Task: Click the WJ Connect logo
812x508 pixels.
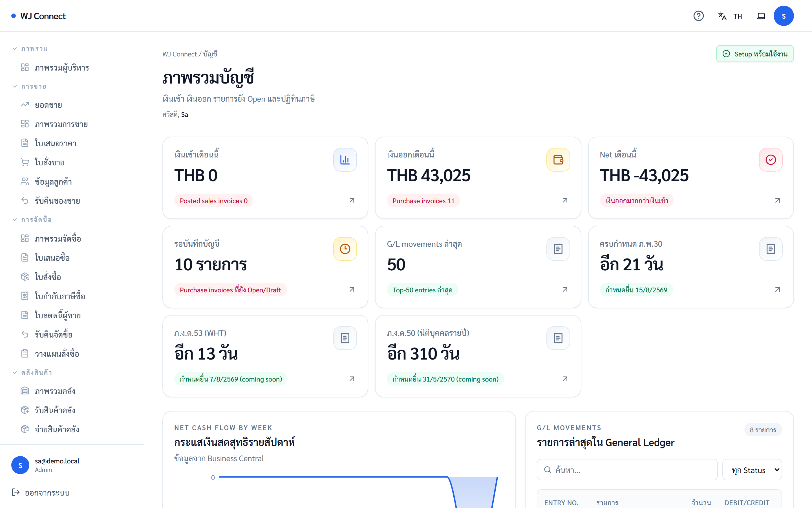Action: pos(39,16)
